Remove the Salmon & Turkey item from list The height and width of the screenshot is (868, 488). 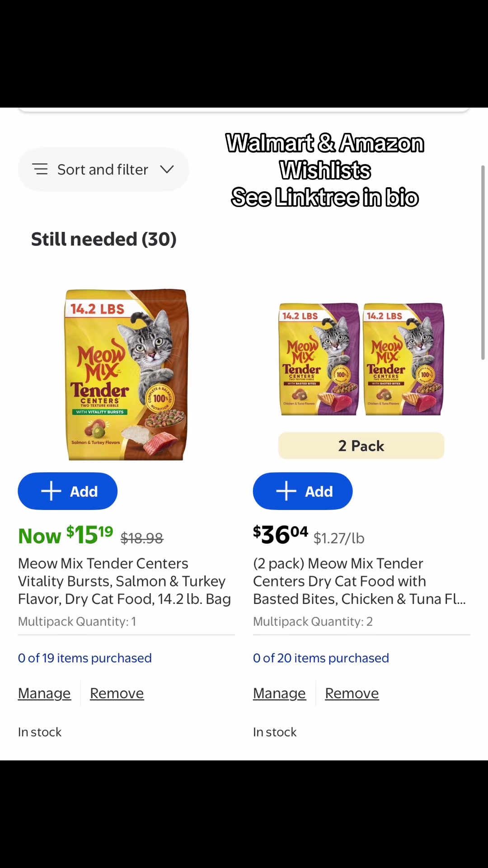(x=117, y=693)
